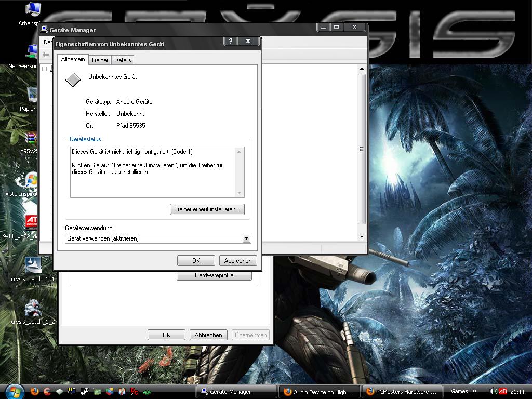Click the white diamond quick launch icon

coord(59,392)
